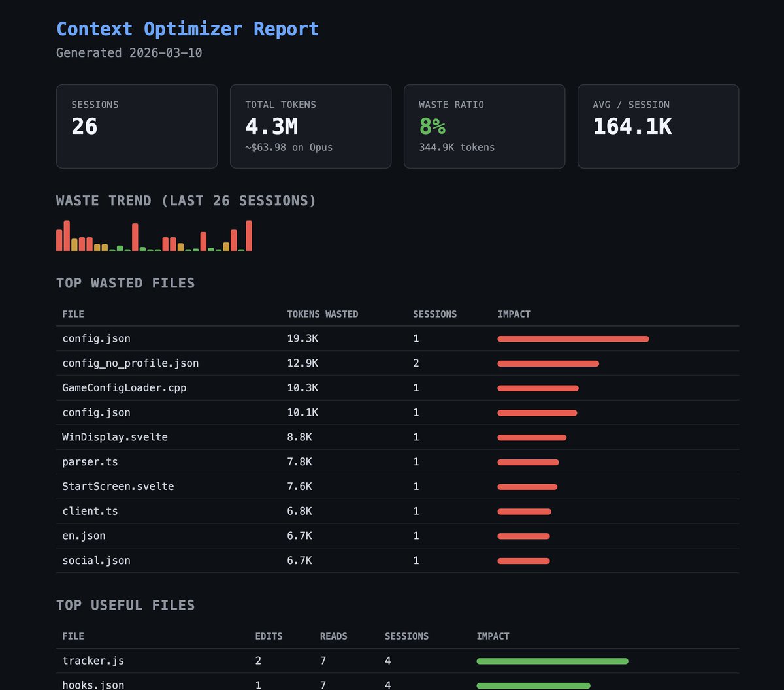Sort by the TOKENS WASTED column header
784x690 pixels.
point(322,314)
